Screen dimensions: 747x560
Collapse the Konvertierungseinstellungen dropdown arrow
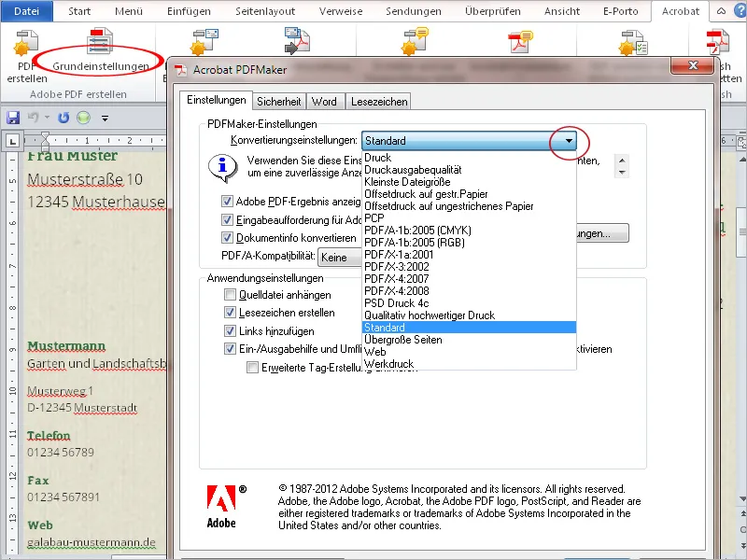[569, 141]
